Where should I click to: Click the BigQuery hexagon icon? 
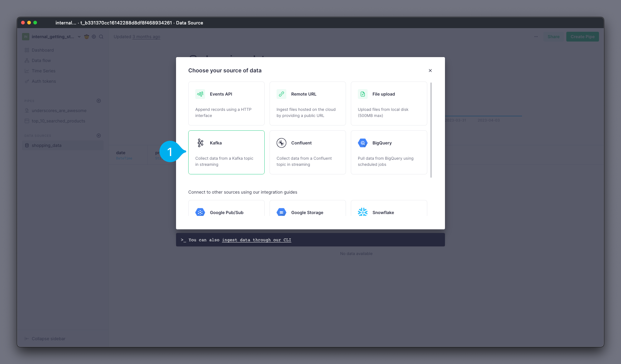(x=363, y=143)
